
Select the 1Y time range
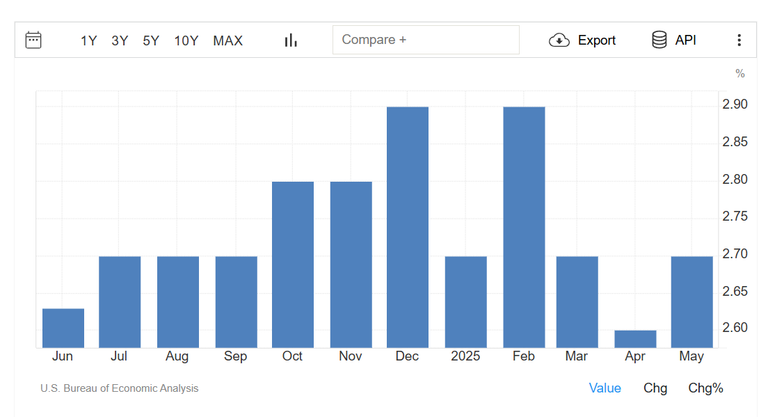(89, 41)
